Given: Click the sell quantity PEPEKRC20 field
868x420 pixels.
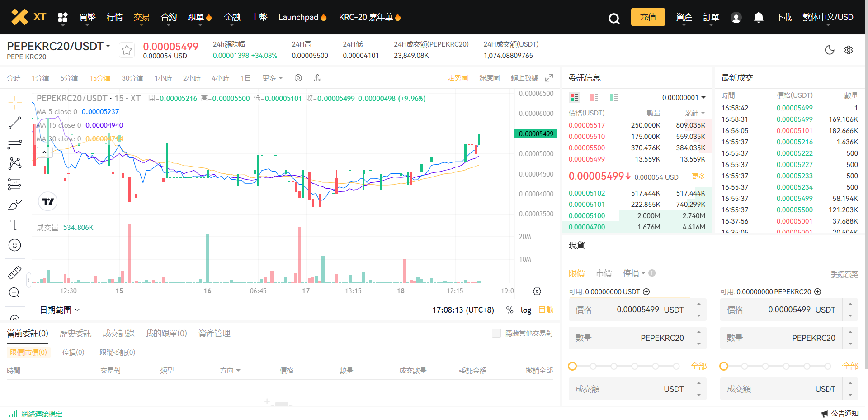Looking at the screenshot, I should pyautogui.click(x=781, y=338).
